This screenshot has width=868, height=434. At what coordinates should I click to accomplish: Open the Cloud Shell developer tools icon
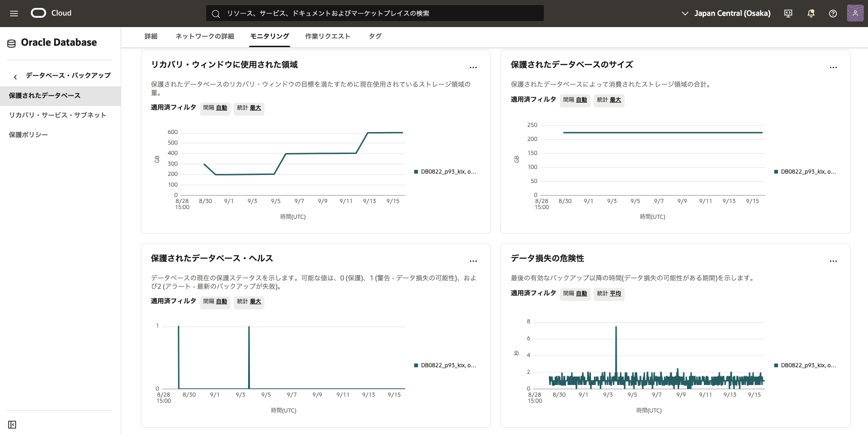788,14
